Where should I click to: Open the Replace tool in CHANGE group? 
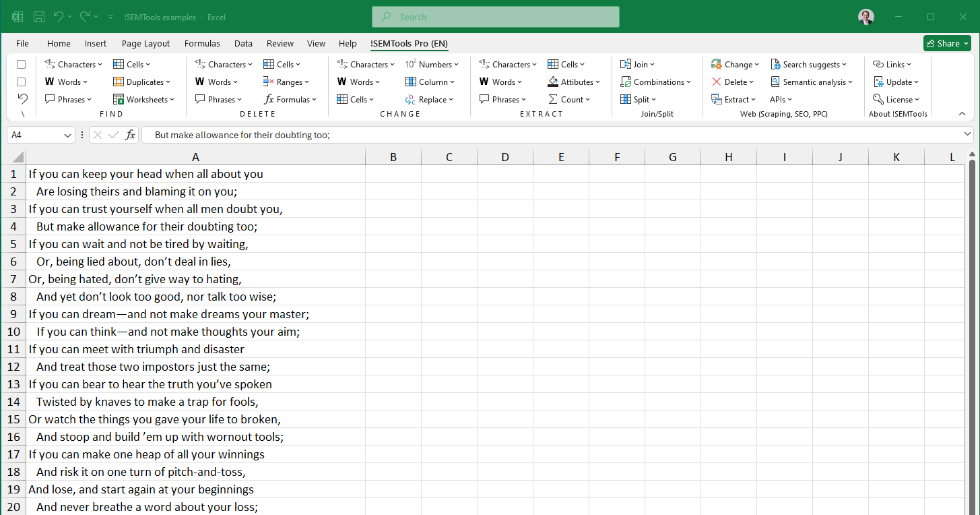[x=431, y=99]
